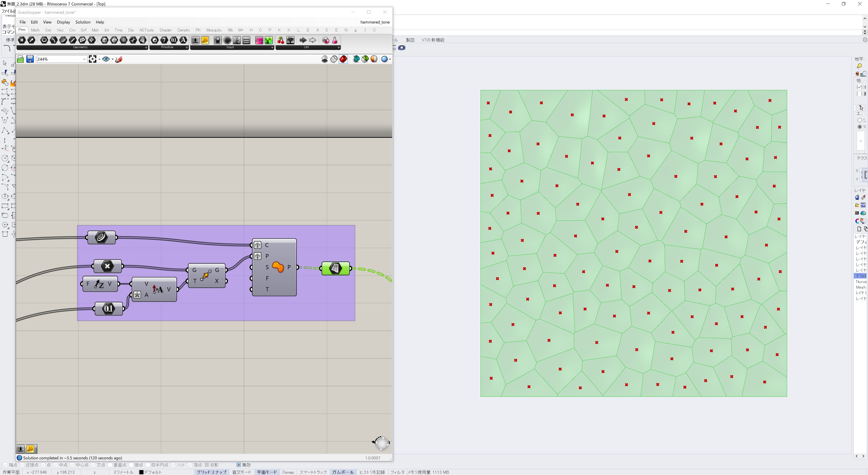868x475 pixels.
Task: Click the sketch pen tool icon
Action: 119,59
